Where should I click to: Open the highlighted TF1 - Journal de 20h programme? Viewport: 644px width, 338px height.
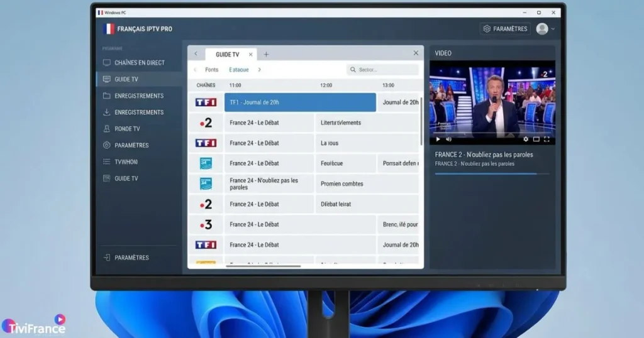click(300, 102)
